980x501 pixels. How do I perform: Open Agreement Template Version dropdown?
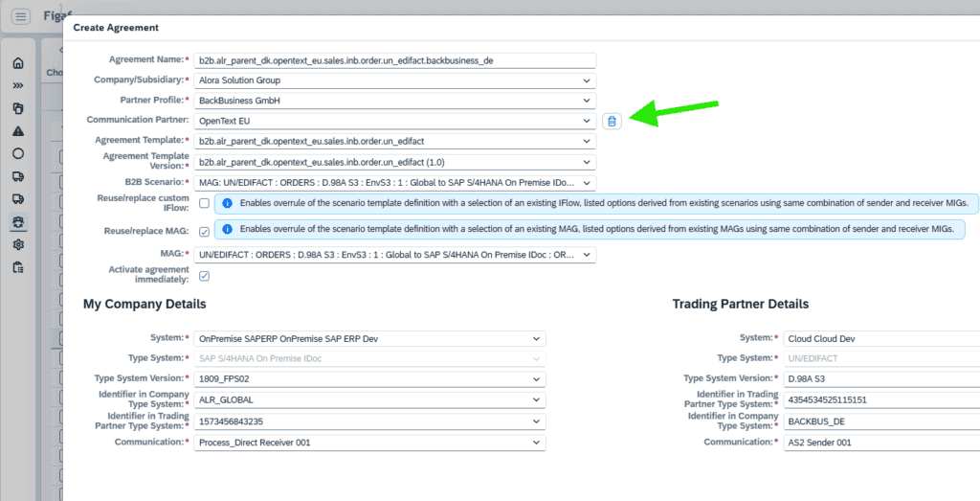[395, 162]
